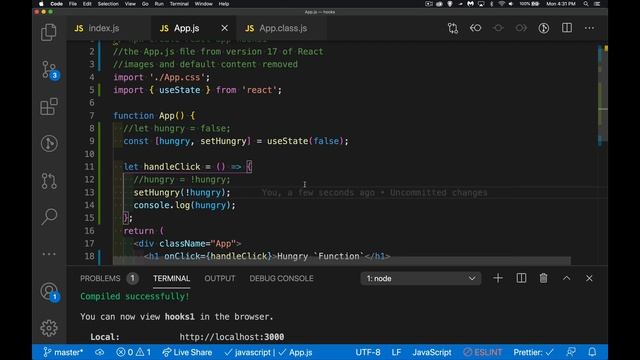Click Prettier status indicator
This screenshot has width=640, height=360.
[x=533, y=352]
